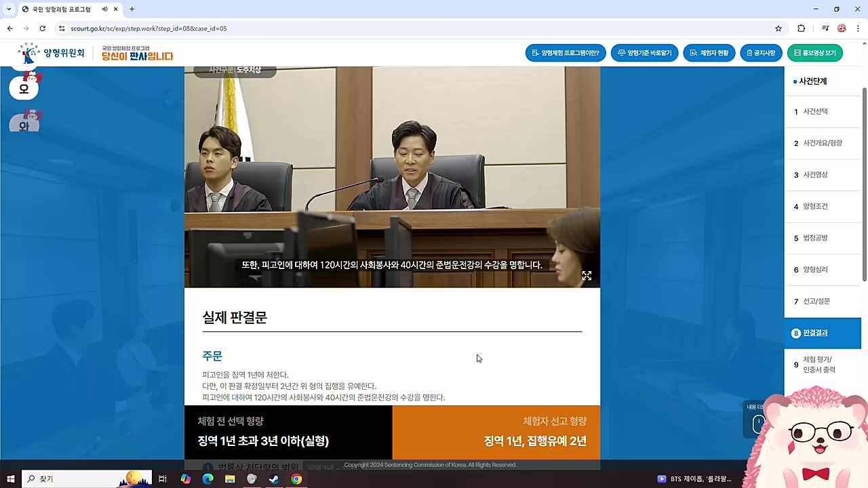Go to step 4 양형조건
Viewport: 868px width, 488px height.
[823, 207]
